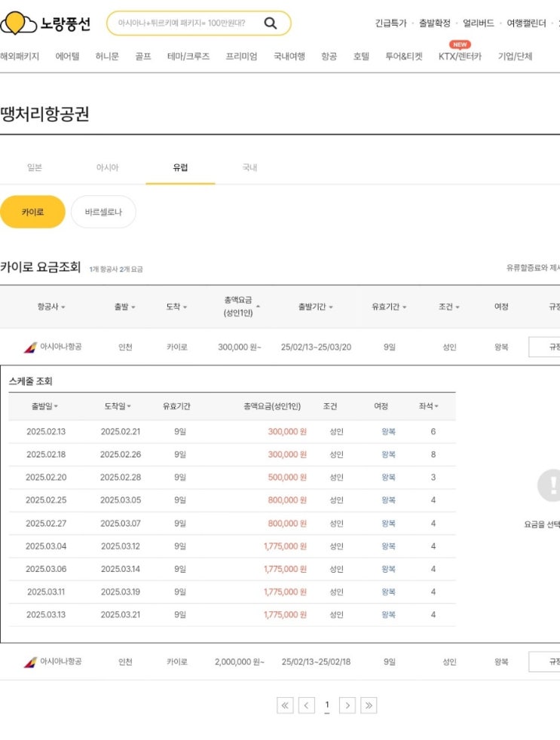Sort by 출발 column header
The image size is (560, 740).
coord(124,307)
